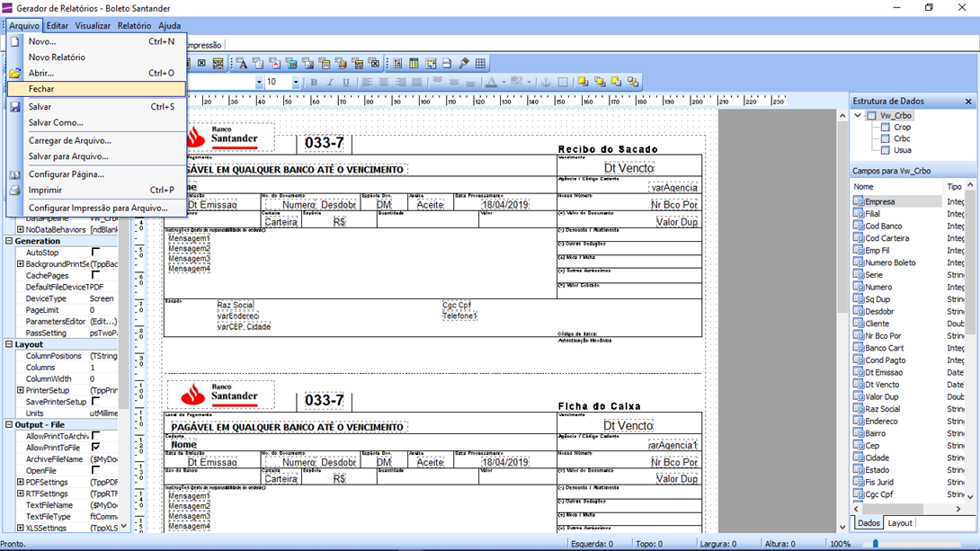
Task: Enable the AutoStop checkbox
Action: (95, 253)
